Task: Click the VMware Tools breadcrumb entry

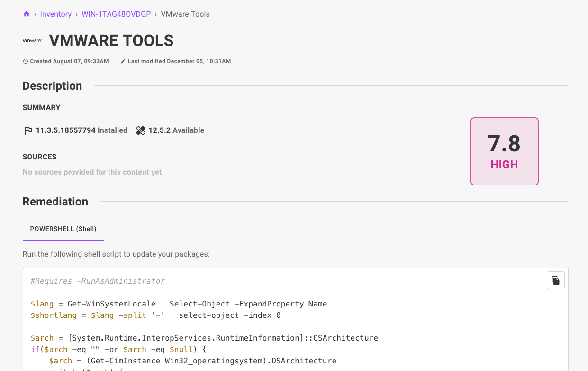Action: point(185,14)
